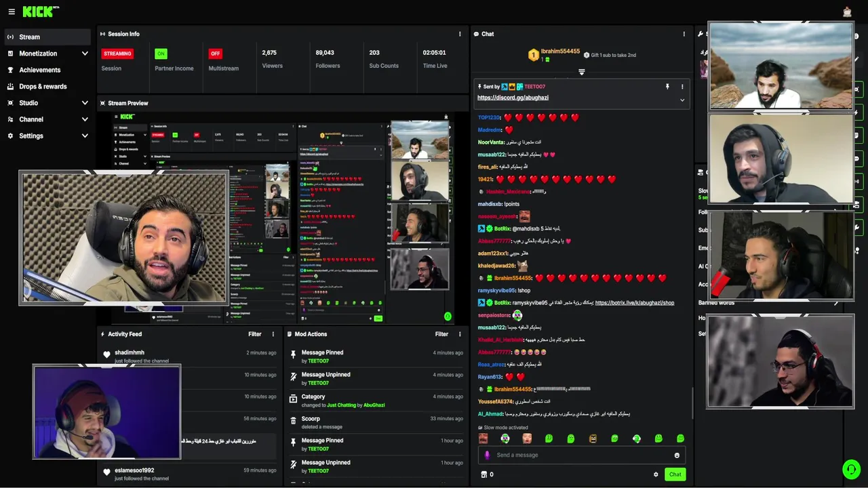Screen dimensions: 868x488
Task: Click the Sub Counts value 203
Action: coord(374,53)
